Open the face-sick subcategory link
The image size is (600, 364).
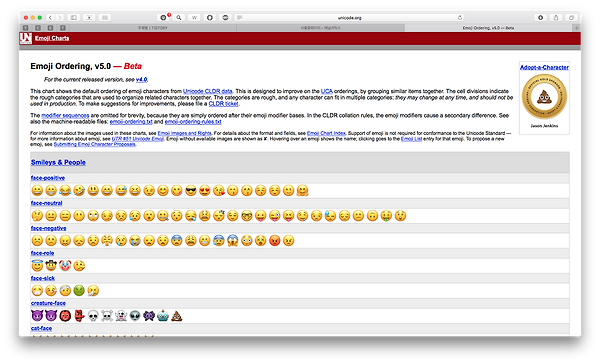coord(43,278)
